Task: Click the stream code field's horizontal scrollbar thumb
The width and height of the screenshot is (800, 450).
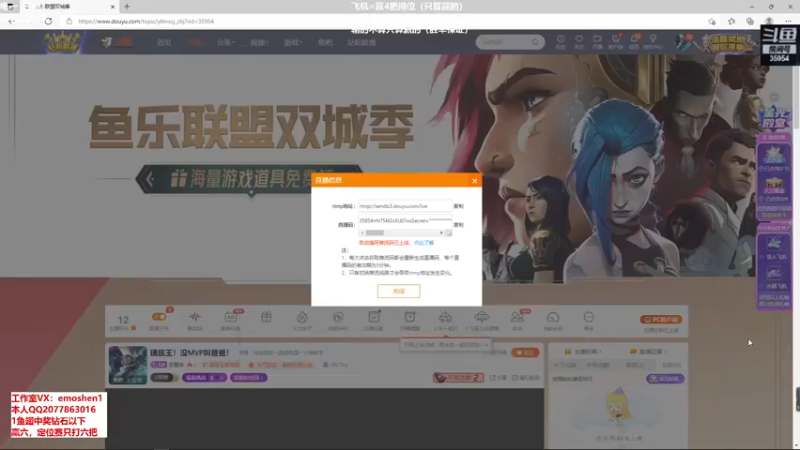Action: coord(375,233)
